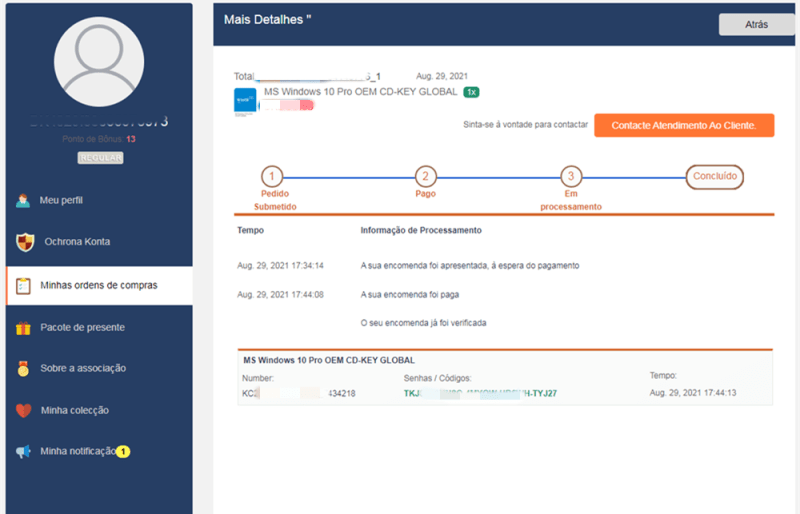This screenshot has height=514, width=800.
Task: Click the 17:34:14 log entry time
Action: (x=280, y=265)
